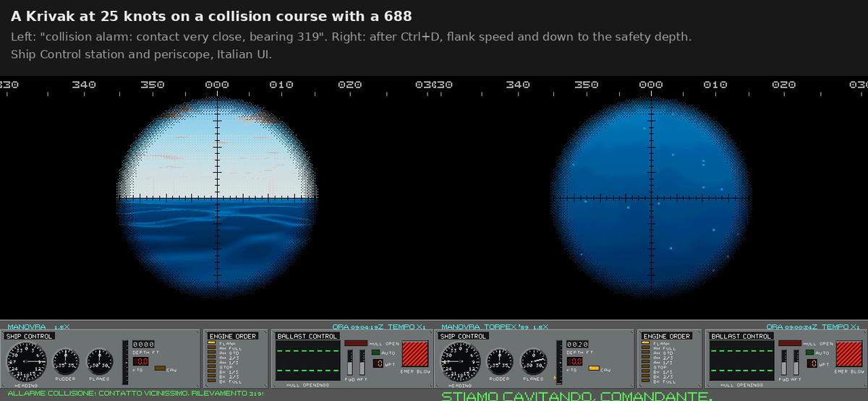The image size is (868, 401).
Task: Click ENGINE ORDER panel header in right screen
Action: 667,336
